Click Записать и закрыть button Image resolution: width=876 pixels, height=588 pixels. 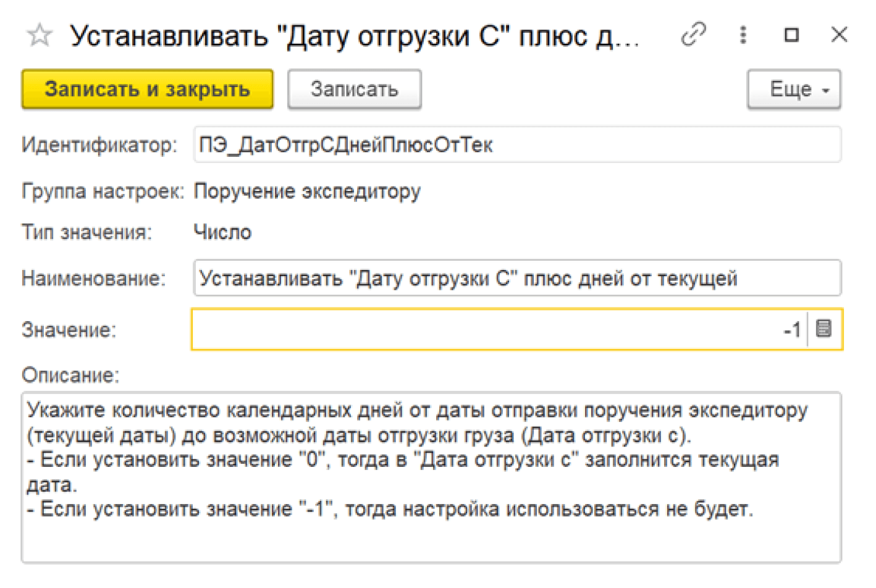click(x=147, y=89)
